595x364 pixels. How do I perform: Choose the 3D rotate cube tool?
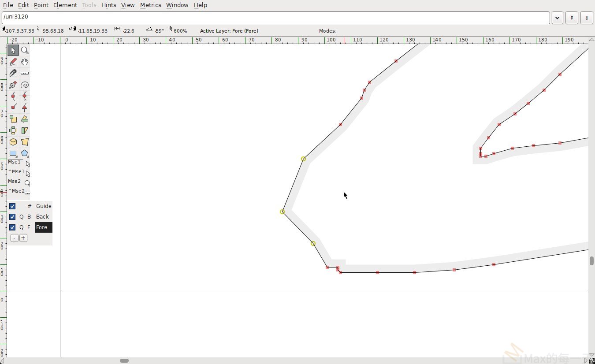(13, 142)
